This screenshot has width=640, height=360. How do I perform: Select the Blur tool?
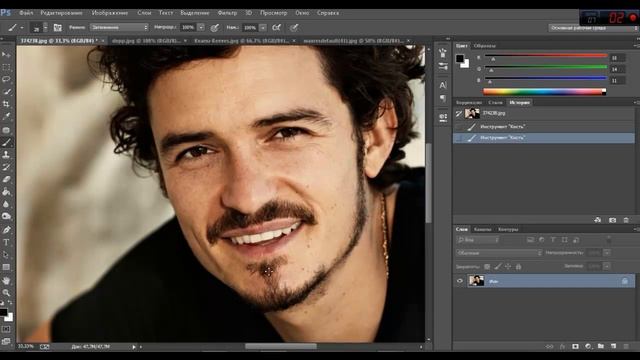pos(6,204)
